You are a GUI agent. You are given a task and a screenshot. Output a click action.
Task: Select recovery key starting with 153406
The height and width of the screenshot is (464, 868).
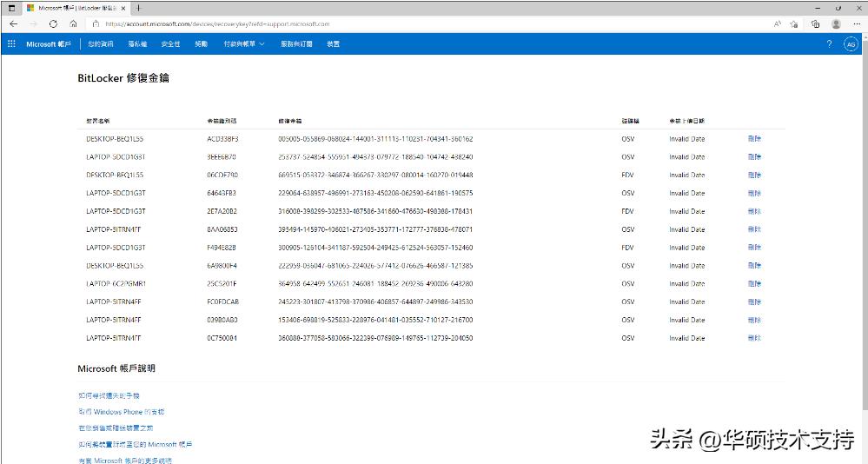coord(375,320)
